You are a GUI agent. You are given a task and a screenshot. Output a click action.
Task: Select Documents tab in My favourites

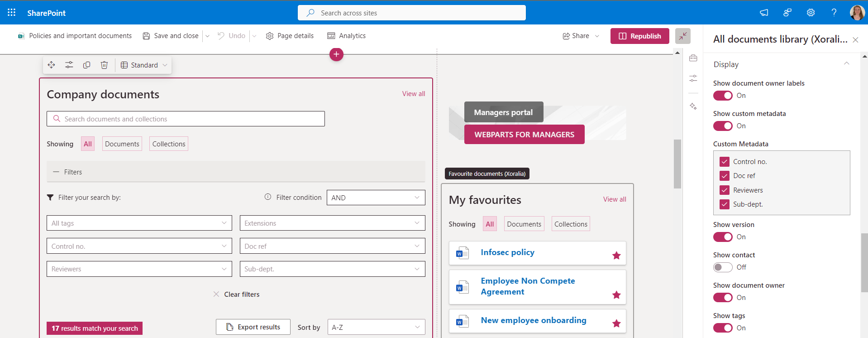[524, 224]
